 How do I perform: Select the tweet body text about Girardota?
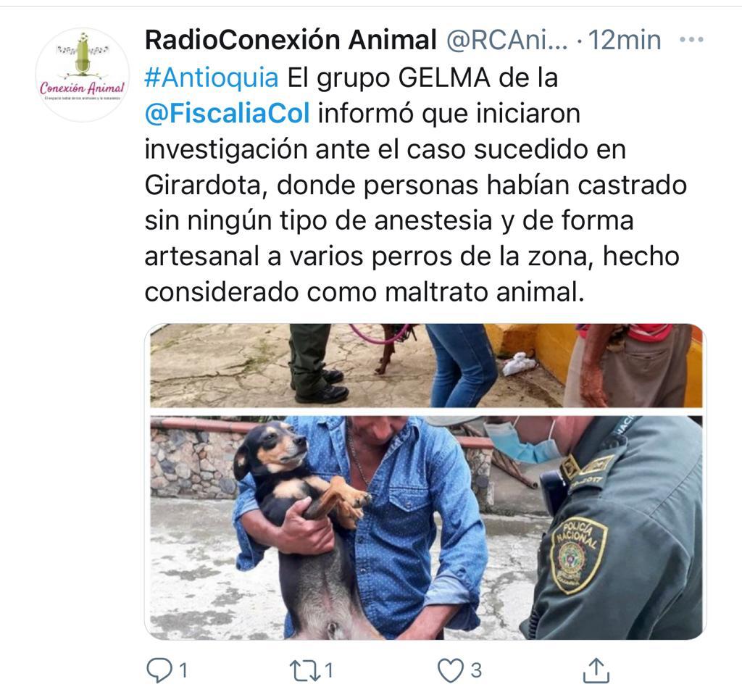coord(415,185)
